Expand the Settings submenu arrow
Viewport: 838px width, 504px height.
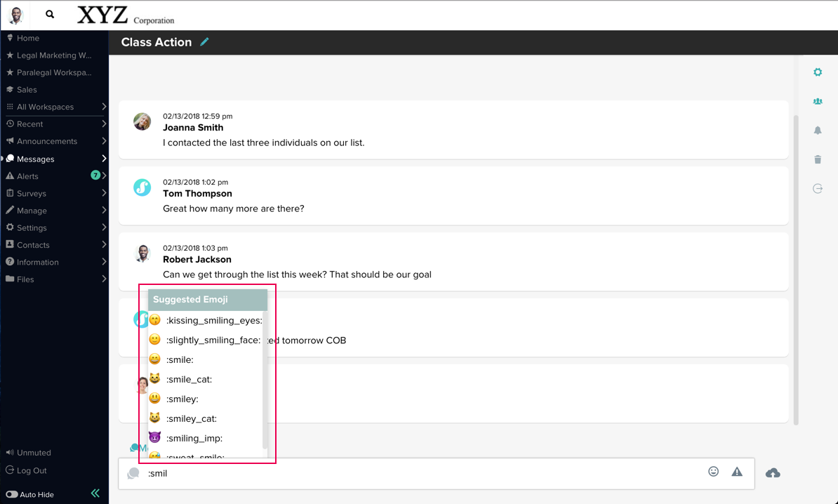pos(104,227)
